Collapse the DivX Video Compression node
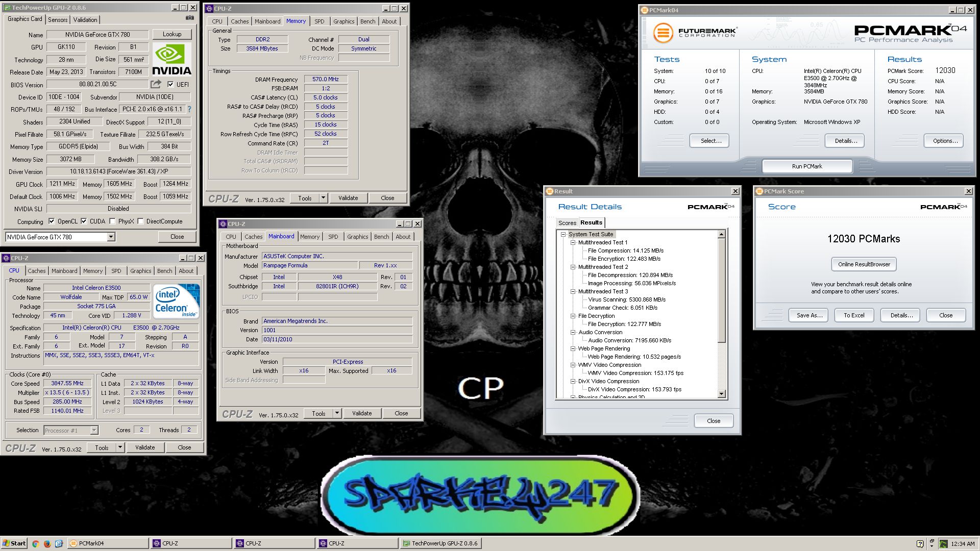 click(573, 381)
